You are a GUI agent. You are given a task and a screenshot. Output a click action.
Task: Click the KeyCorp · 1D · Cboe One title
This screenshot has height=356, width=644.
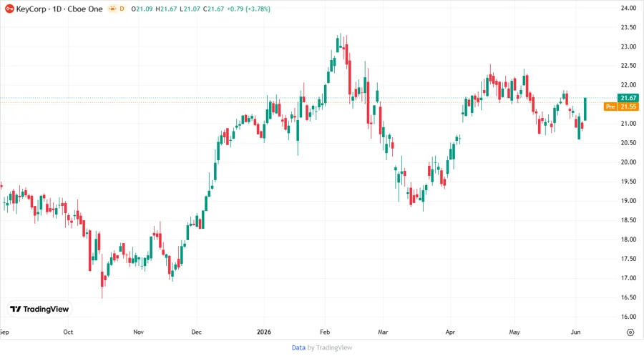pos(59,9)
